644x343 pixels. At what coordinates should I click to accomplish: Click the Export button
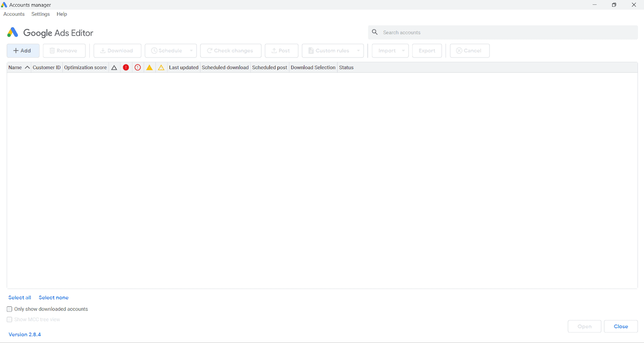427,51
